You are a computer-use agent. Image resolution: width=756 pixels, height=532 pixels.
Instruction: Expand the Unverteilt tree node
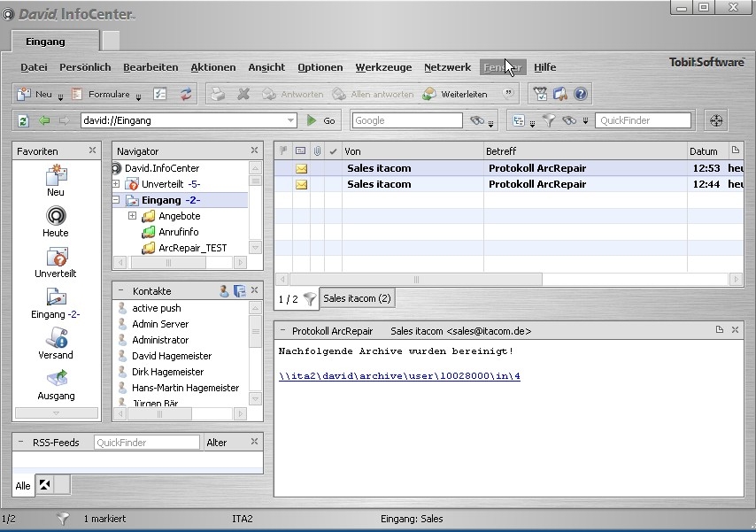pyautogui.click(x=116, y=184)
